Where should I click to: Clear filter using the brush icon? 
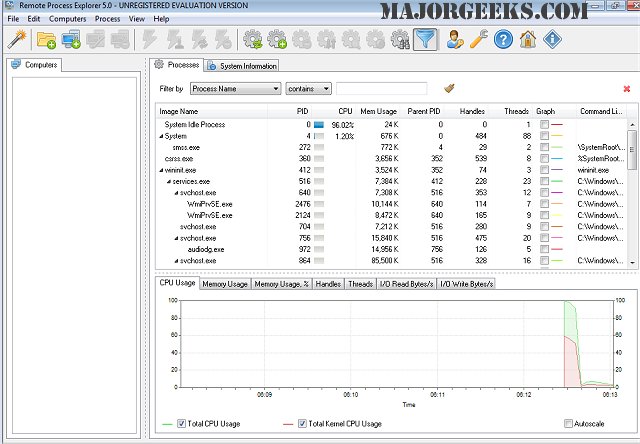[x=449, y=88]
